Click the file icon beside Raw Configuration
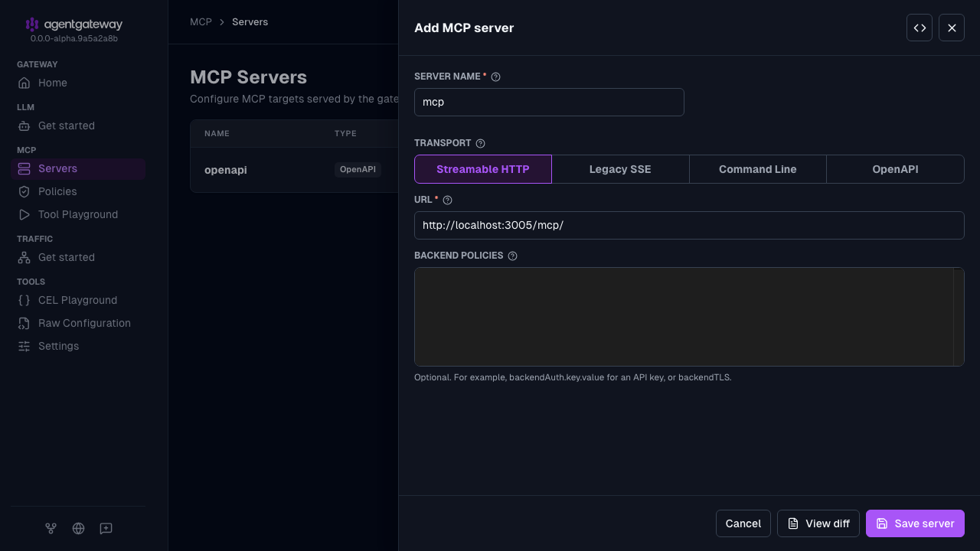Image resolution: width=980 pixels, height=551 pixels. (24, 323)
